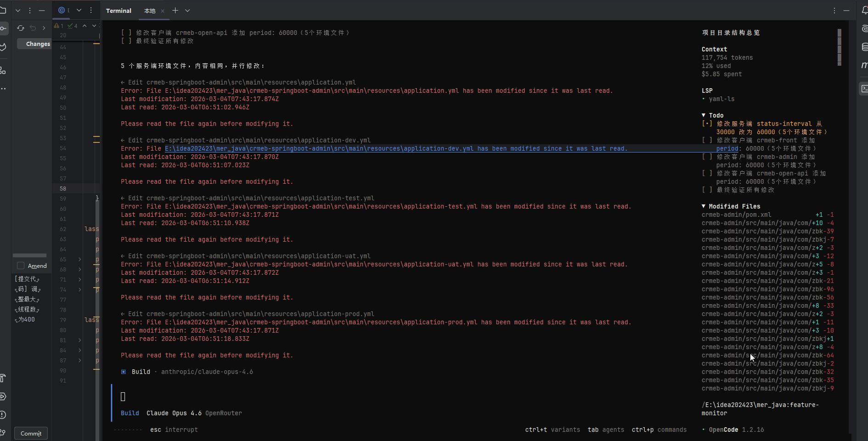The width and height of the screenshot is (868, 441).
Task: Enable the Amend checkbox
Action: (x=21, y=266)
